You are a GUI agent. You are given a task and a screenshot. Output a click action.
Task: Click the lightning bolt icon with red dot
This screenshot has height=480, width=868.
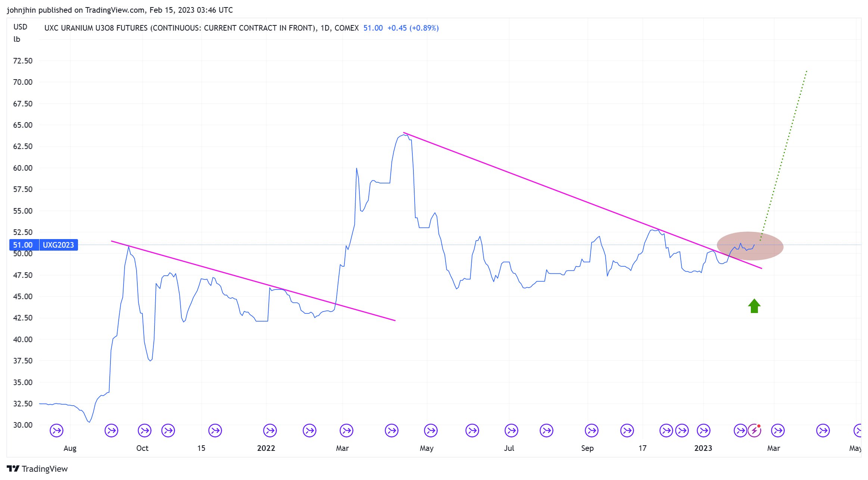(754, 431)
